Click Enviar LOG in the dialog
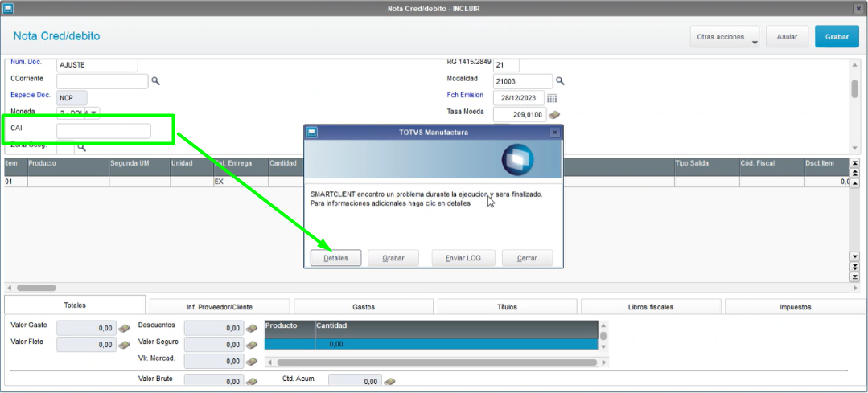 pos(463,258)
